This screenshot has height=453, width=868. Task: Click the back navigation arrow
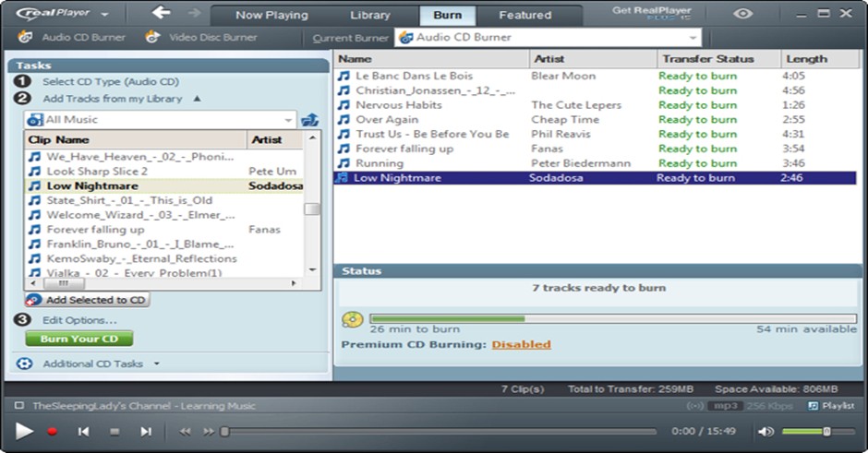162,13
